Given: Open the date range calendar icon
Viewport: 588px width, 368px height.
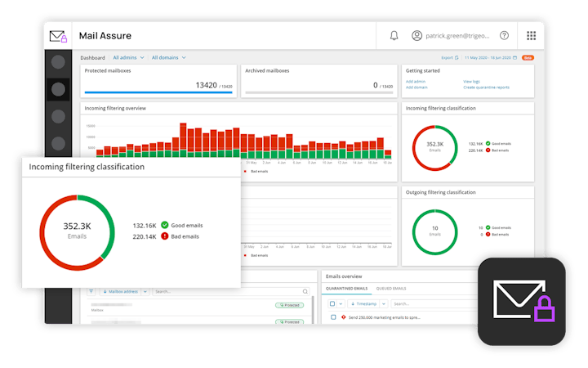Looking at the screenshot, I should [514, 58].
